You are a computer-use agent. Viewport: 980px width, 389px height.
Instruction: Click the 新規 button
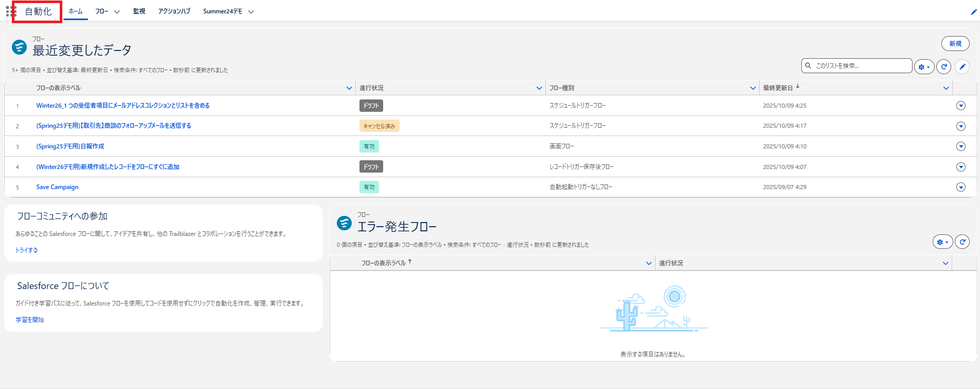pos(955,44)
